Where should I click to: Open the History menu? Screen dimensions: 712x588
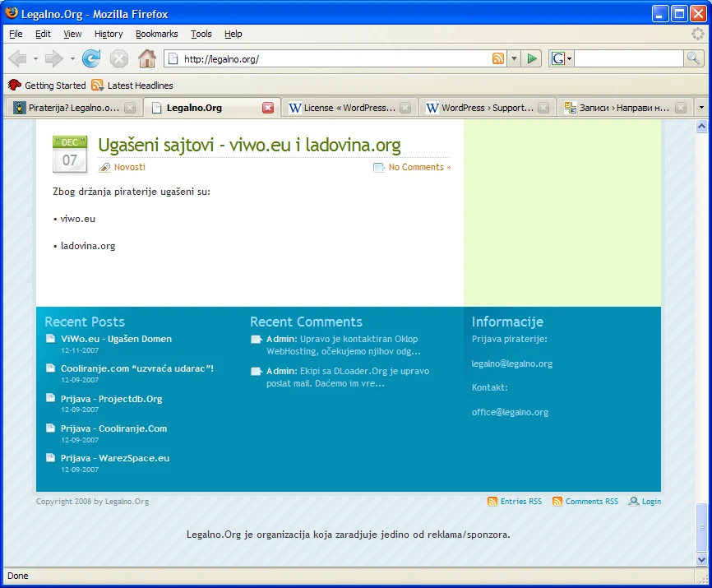[109, 34]
